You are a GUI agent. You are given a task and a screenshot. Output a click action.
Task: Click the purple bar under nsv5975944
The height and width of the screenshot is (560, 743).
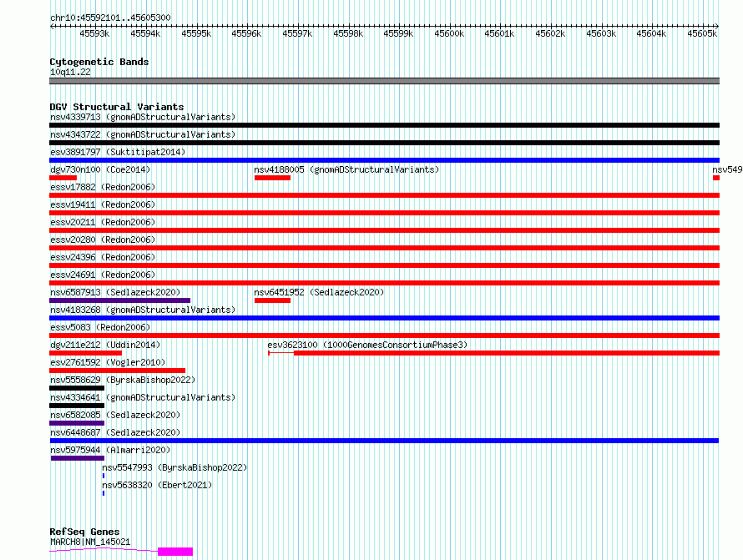coord(78,458)
